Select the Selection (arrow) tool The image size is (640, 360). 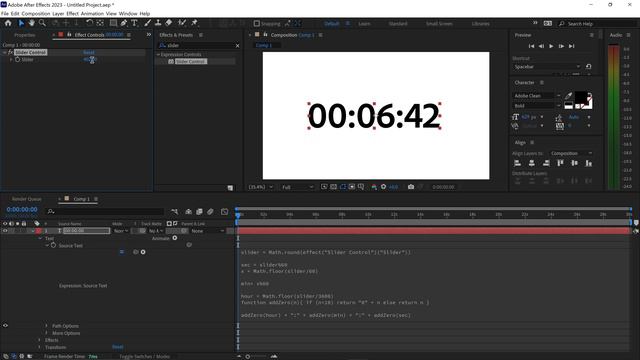pyautogui.click(x=21, y=23)
